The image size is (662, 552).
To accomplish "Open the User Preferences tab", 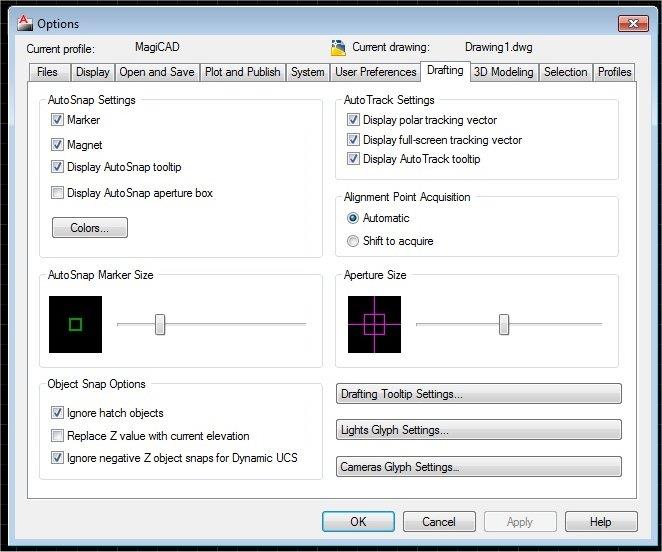I will (375, 72).
